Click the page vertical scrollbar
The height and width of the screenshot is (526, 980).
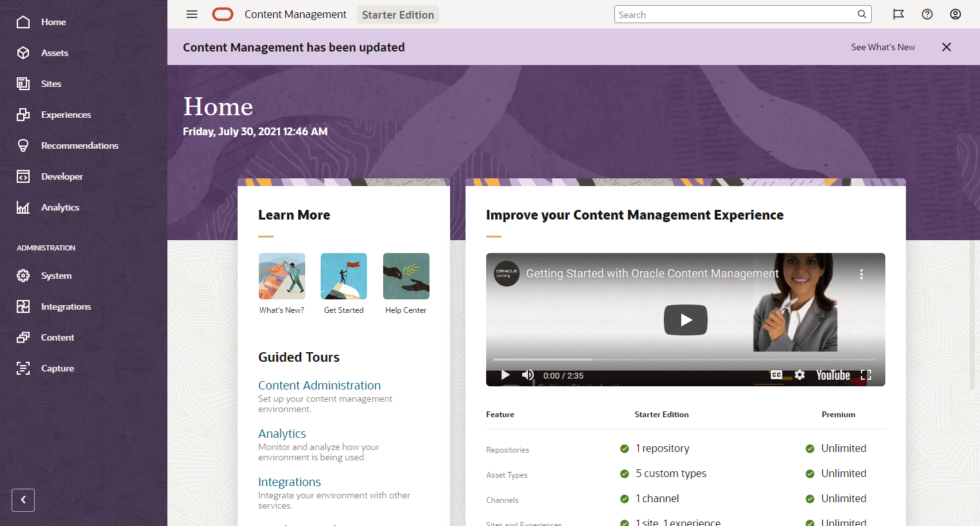[972, 315]
